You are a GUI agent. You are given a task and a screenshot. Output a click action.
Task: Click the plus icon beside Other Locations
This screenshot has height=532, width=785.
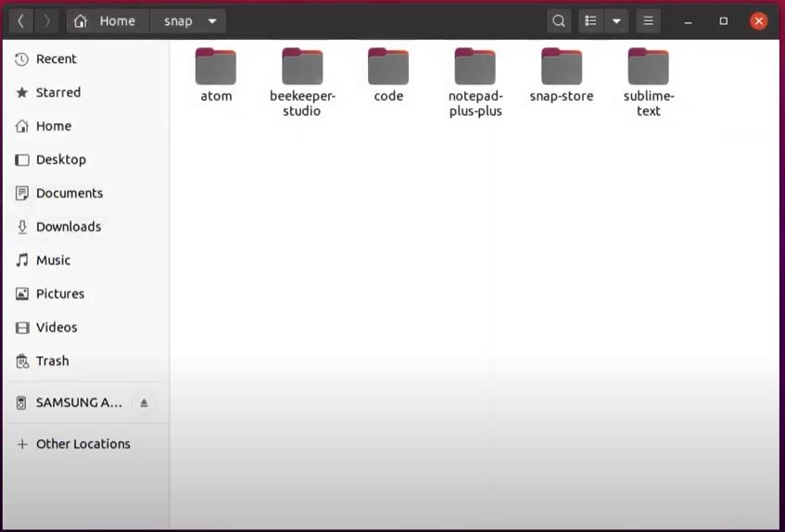pos(21,444)
